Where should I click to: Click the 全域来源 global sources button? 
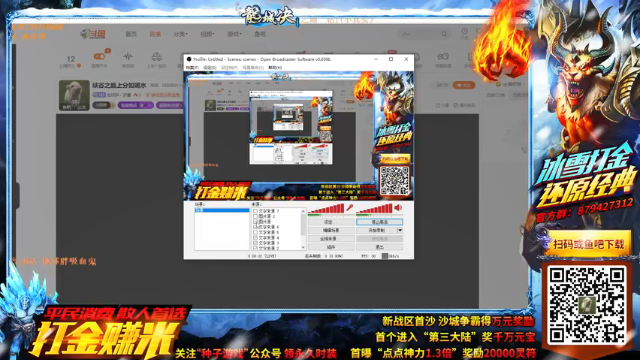coord(331,239)
